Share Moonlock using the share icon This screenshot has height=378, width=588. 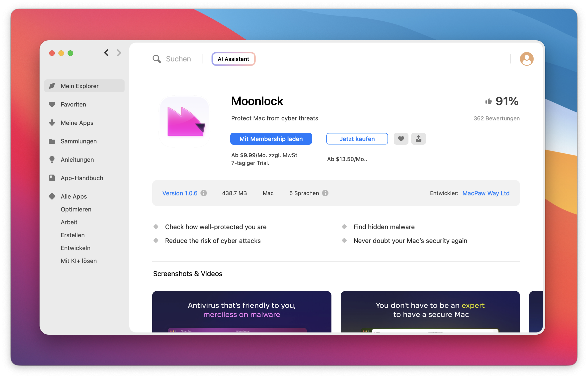(x=418, y=139)
